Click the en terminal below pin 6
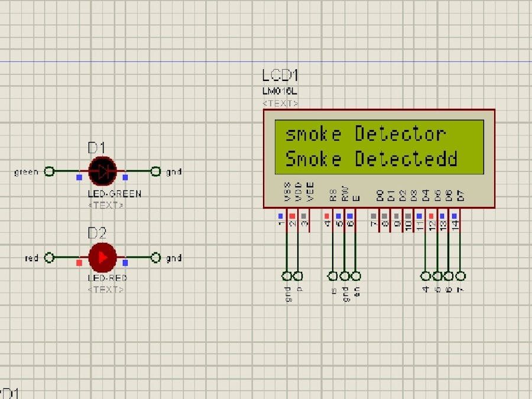Image resolution: width=532 pixels, height=399 pixels. 356,275
